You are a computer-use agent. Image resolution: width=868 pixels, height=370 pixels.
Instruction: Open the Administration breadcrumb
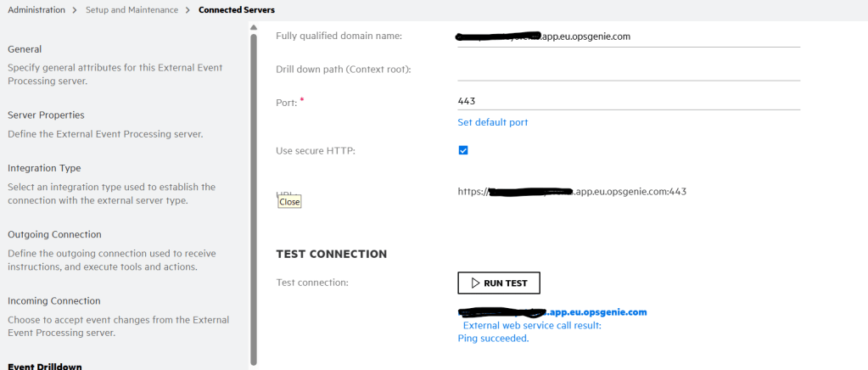tap(36, 10)
